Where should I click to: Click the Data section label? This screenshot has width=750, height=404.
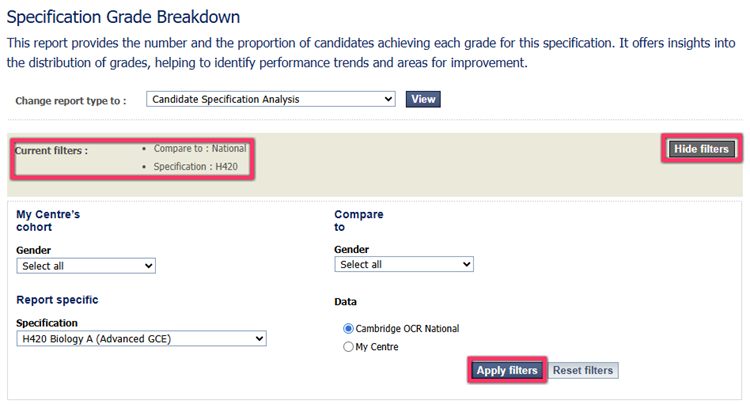click(345, 301)
